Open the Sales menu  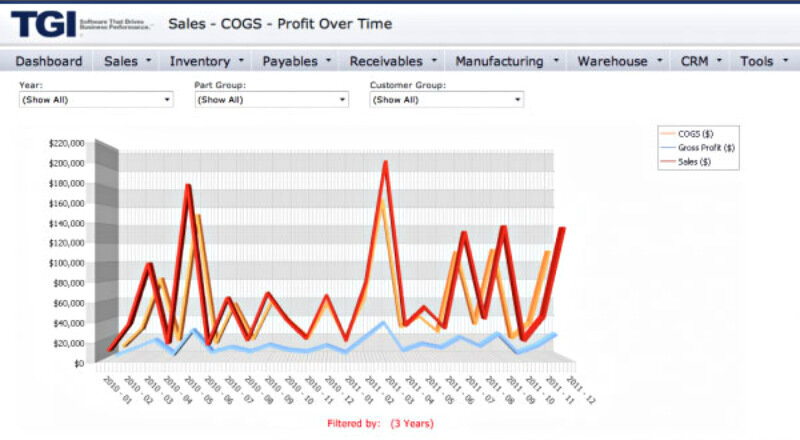pos(127,61)
